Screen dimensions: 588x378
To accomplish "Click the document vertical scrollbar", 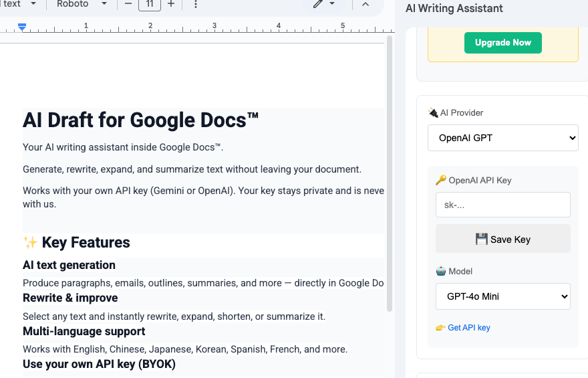I will tap(390, 174).
